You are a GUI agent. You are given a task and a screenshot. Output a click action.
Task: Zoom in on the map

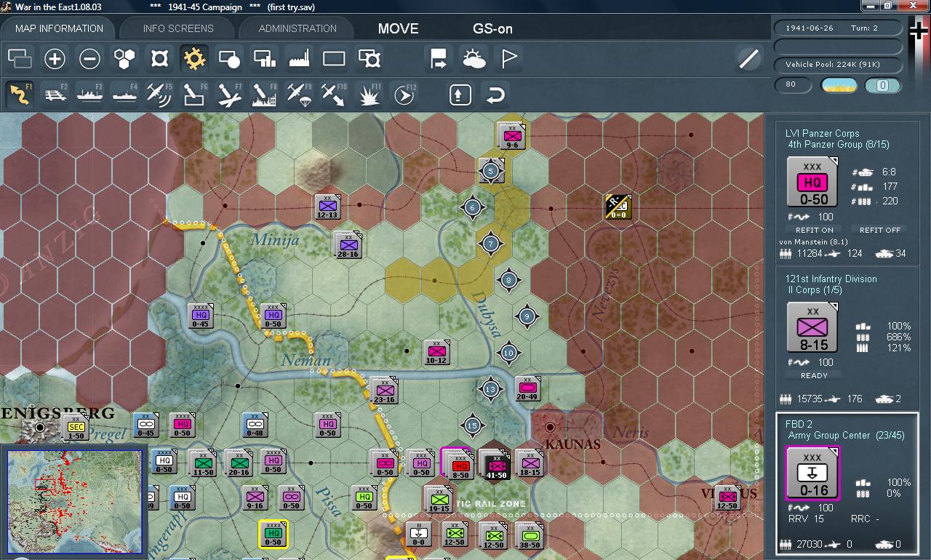55,58
